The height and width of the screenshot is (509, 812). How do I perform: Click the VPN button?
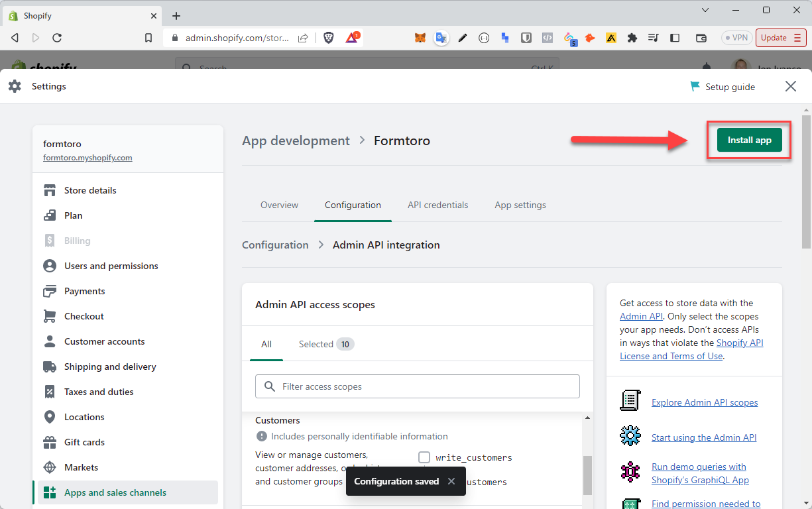point(736,38)
